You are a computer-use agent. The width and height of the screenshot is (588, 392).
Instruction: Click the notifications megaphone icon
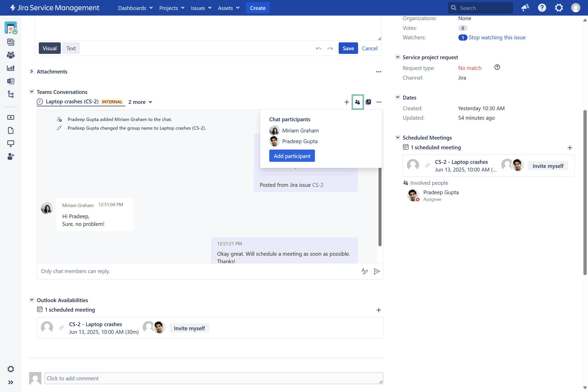pyautogui.click(x=525, y=8)
